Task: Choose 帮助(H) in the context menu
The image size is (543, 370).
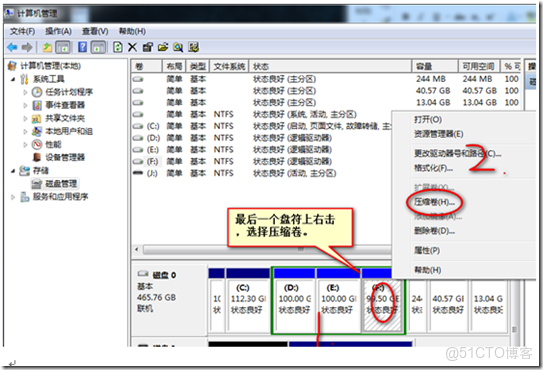Action: pyautogui.click(x=428, y=270)
